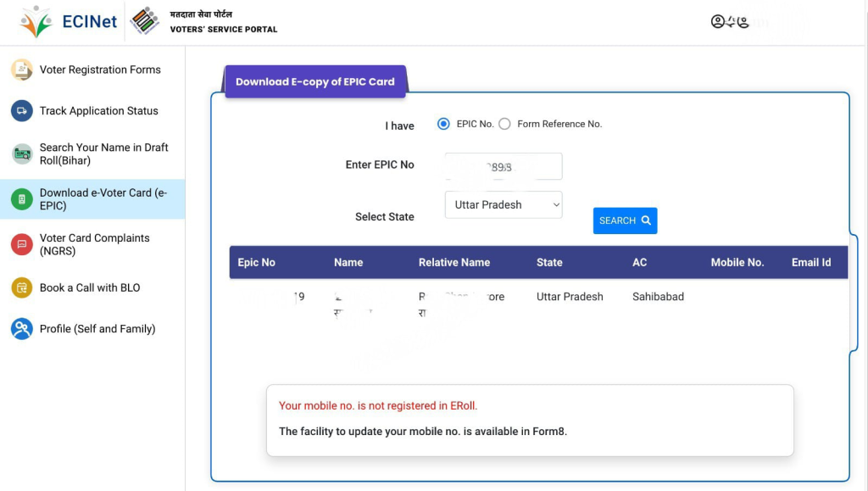
Task: Select the EPIC No. radio option
Action: (x=443, y=124)
